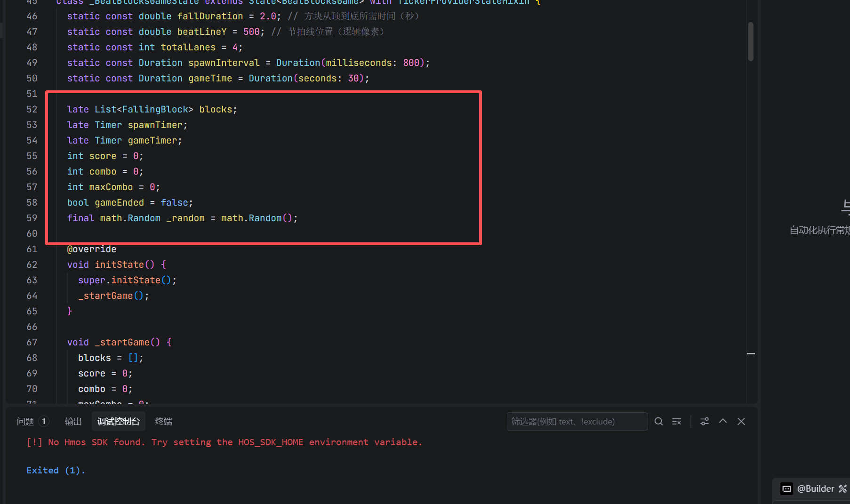Click 'super.initState();' on line 63

click(x=127, y=280)
